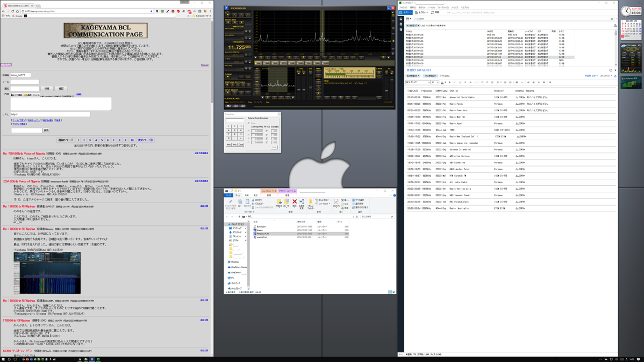This screenshot has width=644, height=362.
Task: Click Perseus waterfall screenshot thumbnail on BCL page
Action: (47, 273)
